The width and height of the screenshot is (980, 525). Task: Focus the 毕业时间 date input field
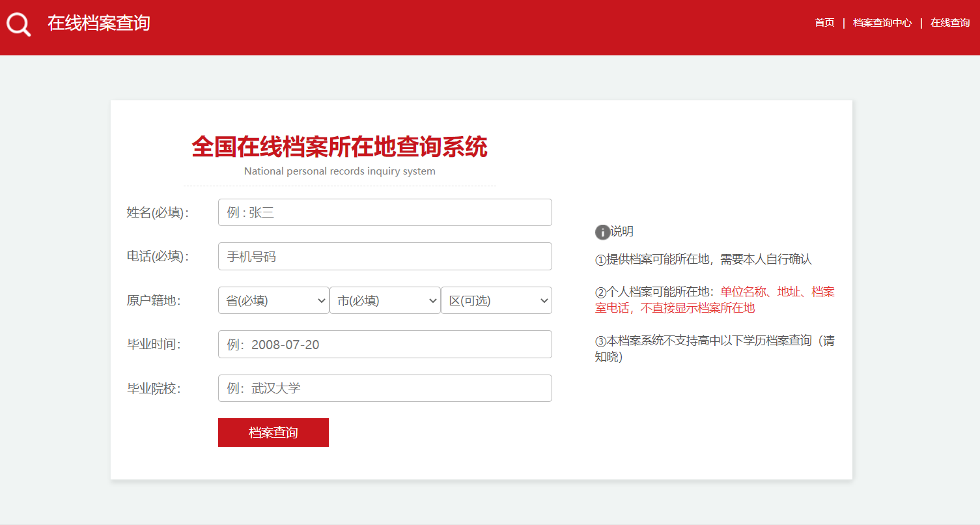[x=385, y=344]
